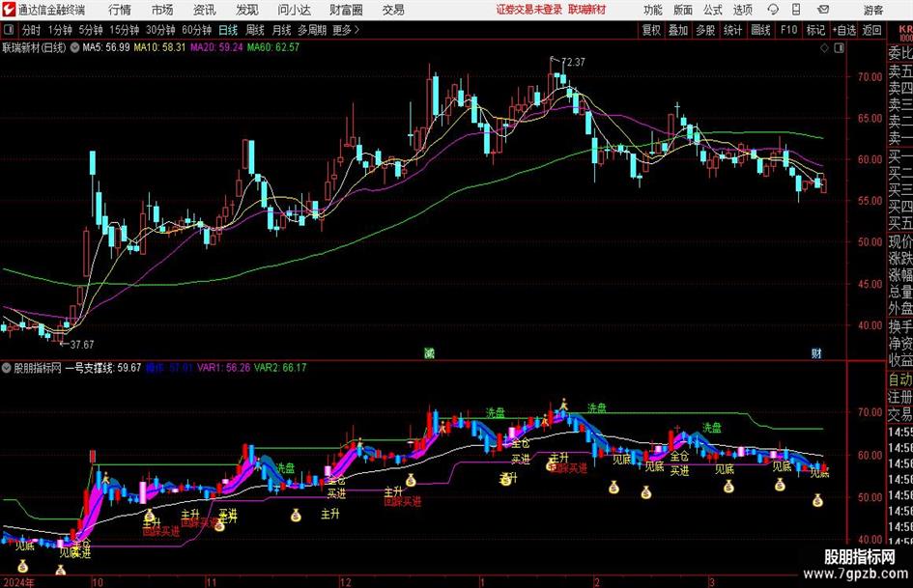This screenshot has width=913, height=588.
Task: Click the MA10: 58.31 indicator value
Action: 159,47
